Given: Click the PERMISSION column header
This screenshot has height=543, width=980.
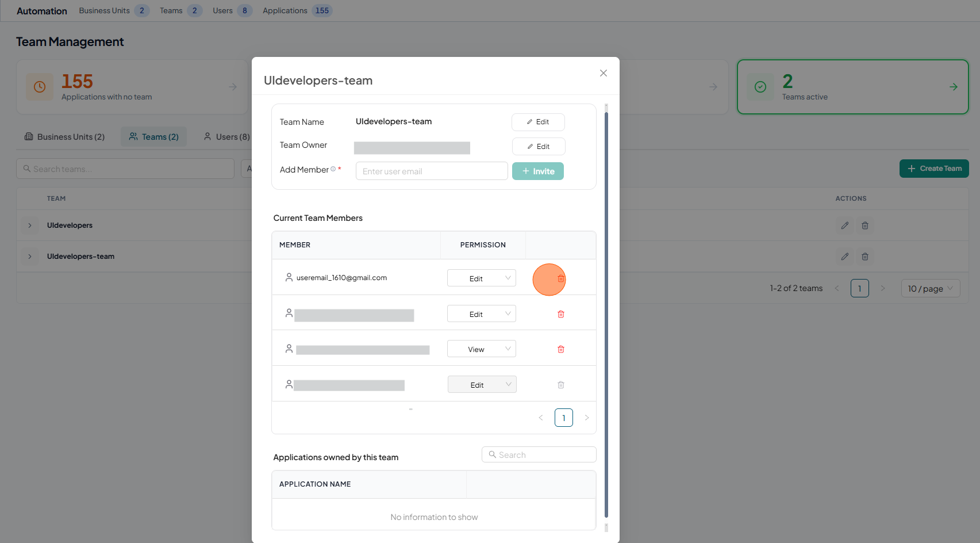Looking at the screenshot, I should (483, 244).
